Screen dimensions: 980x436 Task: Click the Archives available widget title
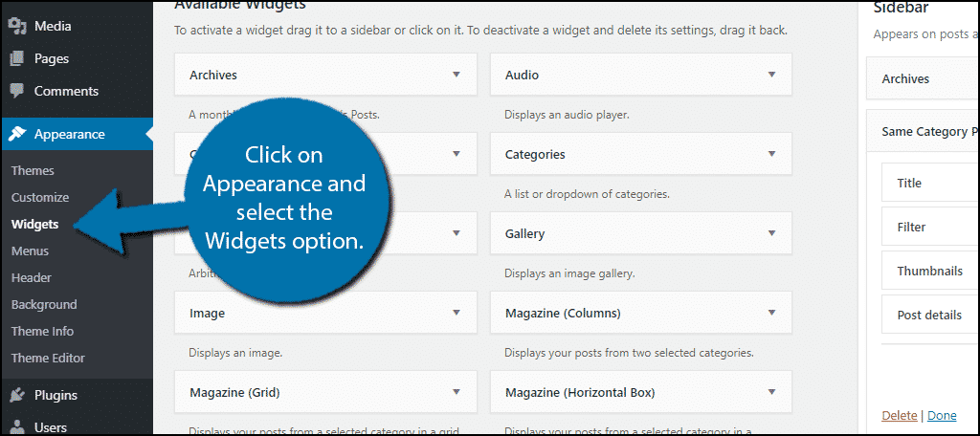[213, 75]
